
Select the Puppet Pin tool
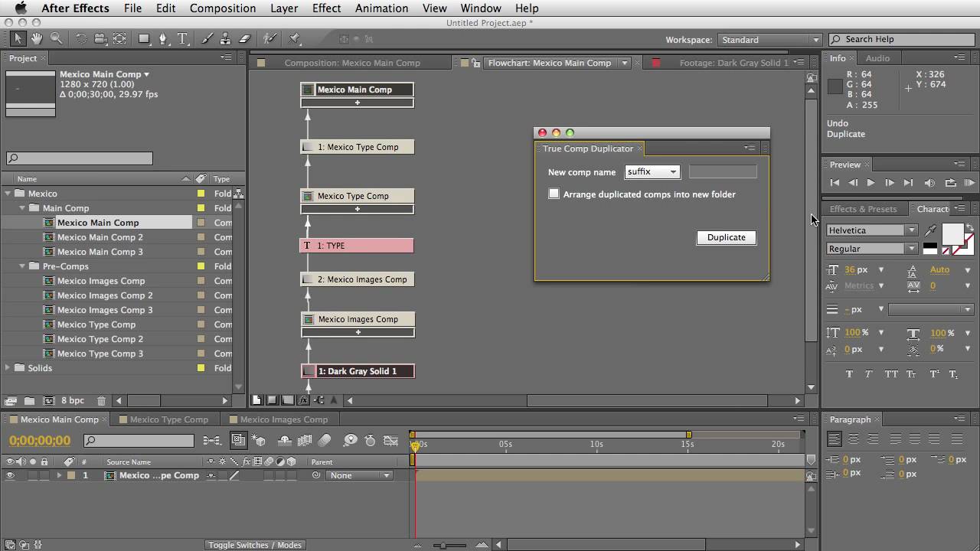coord(295,39)
